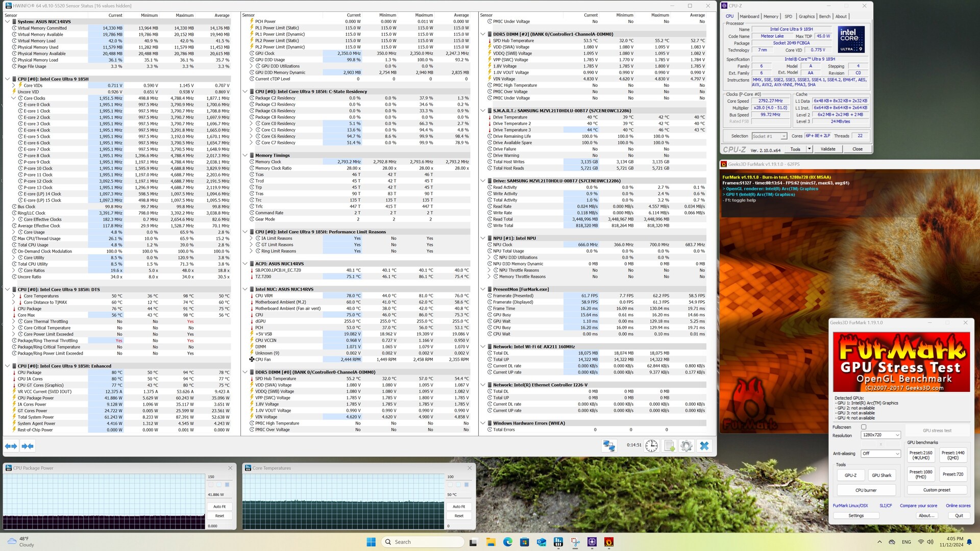This screenshot has width=980, height=551.
Task: Click the blue X close sensors icon
Action: 704,446
